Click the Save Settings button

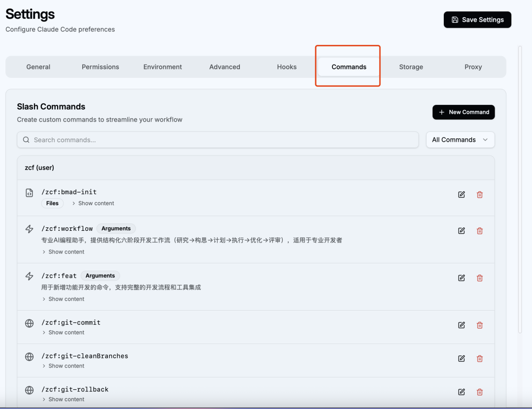477,20
